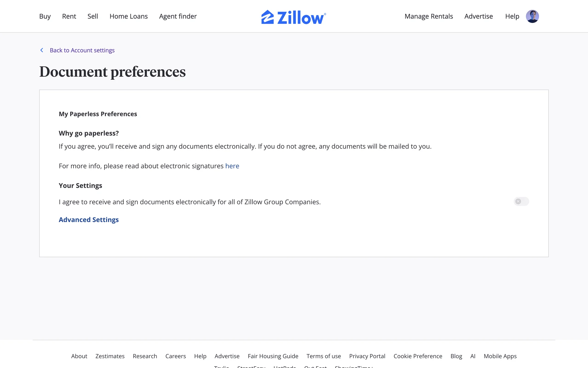Image resolution: width=588 pixels, height=368 pixels.
Task: Open the Buy menu
Action: [x=45, y=16]
